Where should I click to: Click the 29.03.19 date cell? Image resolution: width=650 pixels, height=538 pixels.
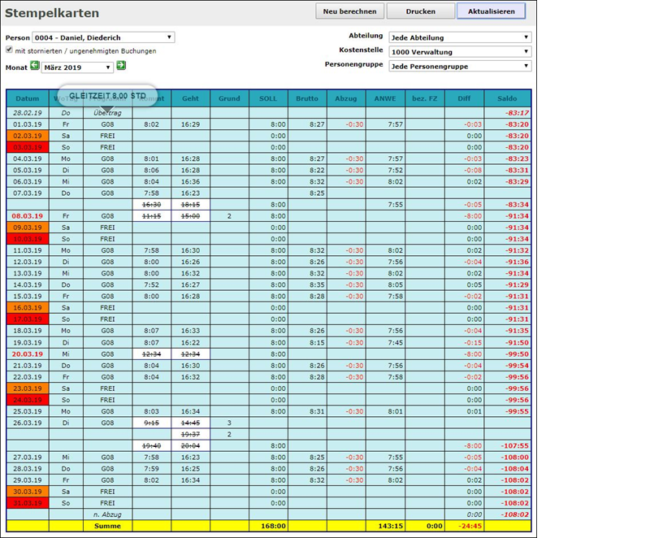coord(27,480)
